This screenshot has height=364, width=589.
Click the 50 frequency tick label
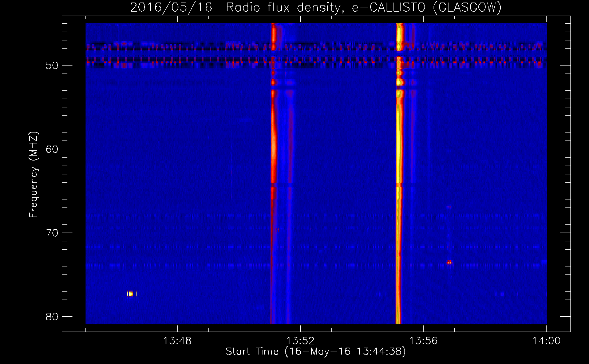pyautogui.click(x=52, y=66)
